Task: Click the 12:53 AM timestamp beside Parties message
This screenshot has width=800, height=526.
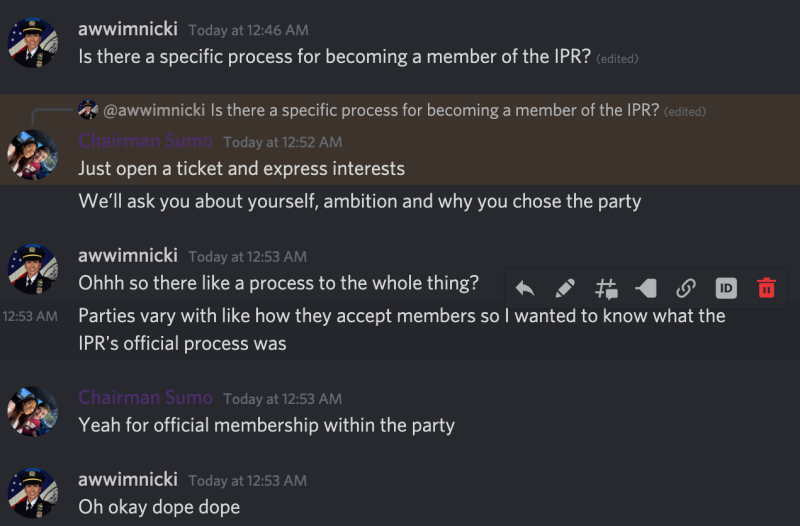Action: click(x=30, y=316)
